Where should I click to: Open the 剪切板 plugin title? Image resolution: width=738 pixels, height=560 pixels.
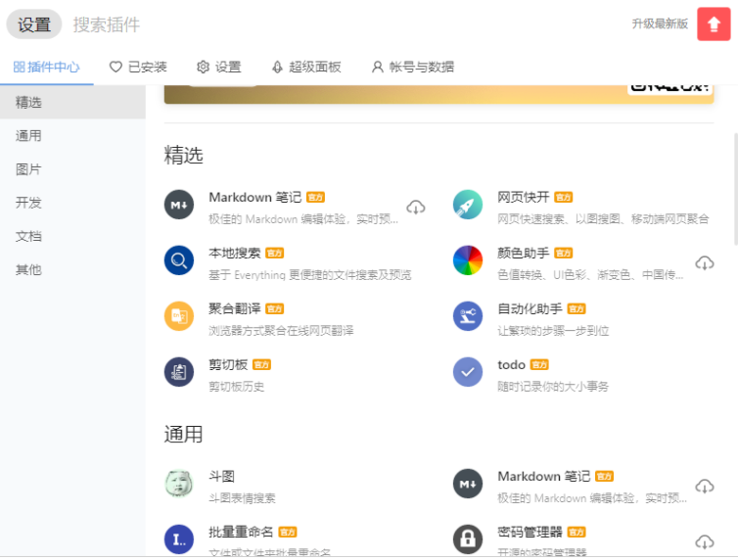coord(228,365)
